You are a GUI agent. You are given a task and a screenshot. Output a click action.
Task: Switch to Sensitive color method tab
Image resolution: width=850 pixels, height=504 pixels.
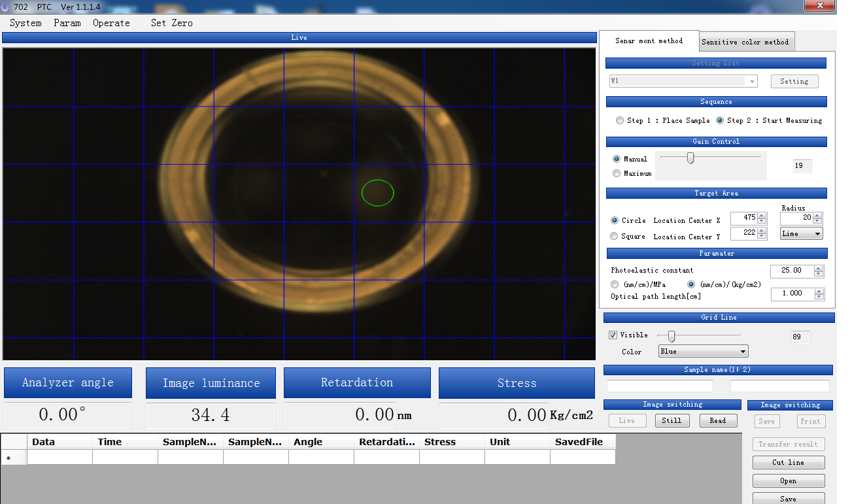click(745, 42)
